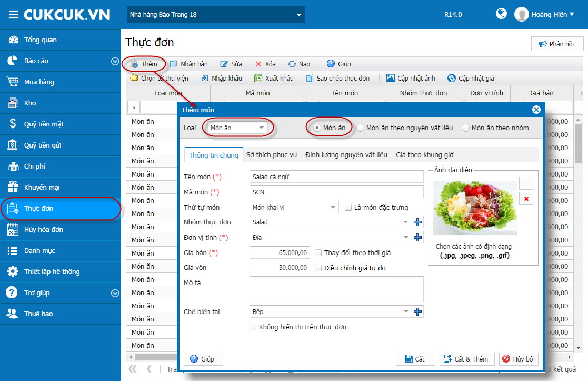Image resolution: width=588 pixels, height=381 pixels.
Task: Remove avatar image red X
Action: pos(526,199)
